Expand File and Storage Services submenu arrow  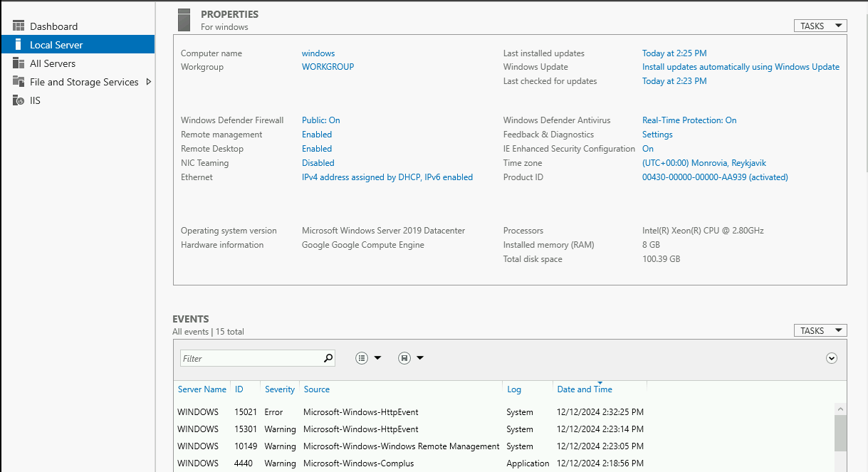148,82
